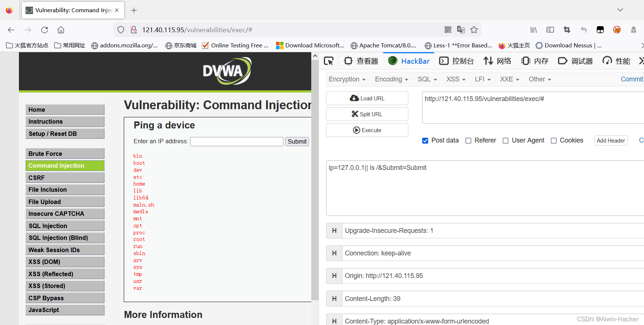644x325 pixels.
Task: Expand the Encoding dropdown
Action: pos(391,79)
